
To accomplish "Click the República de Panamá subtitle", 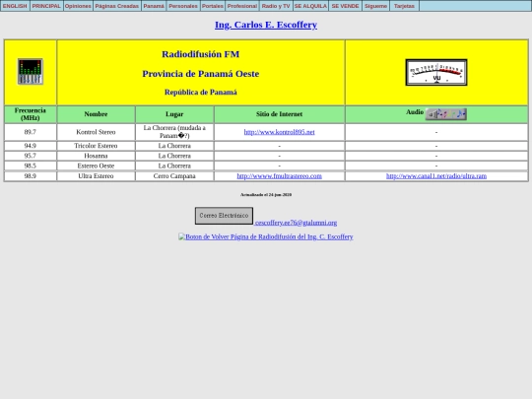I will [201, 93].
